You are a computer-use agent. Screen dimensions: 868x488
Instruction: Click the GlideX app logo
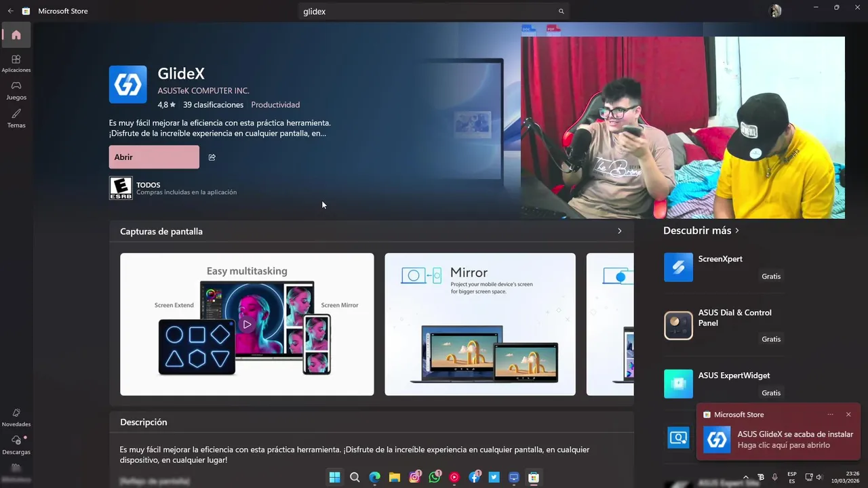pyautogui.click(x=128, y=85)
